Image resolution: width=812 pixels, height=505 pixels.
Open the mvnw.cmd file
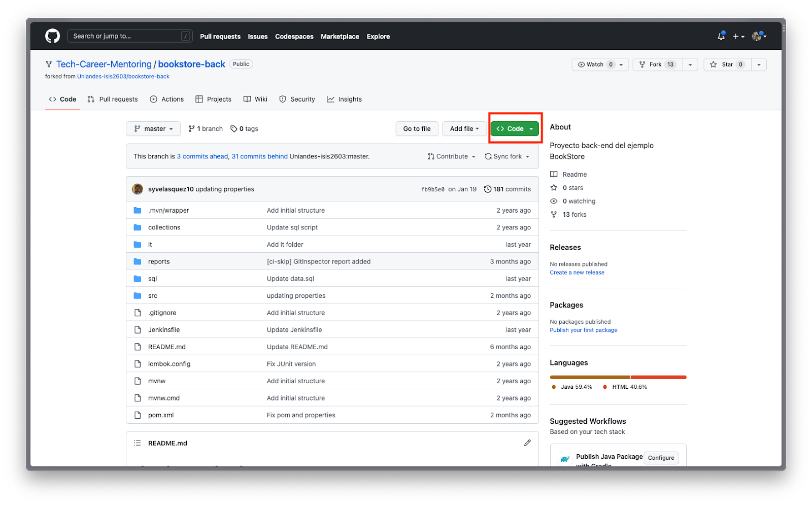(164, 398)
